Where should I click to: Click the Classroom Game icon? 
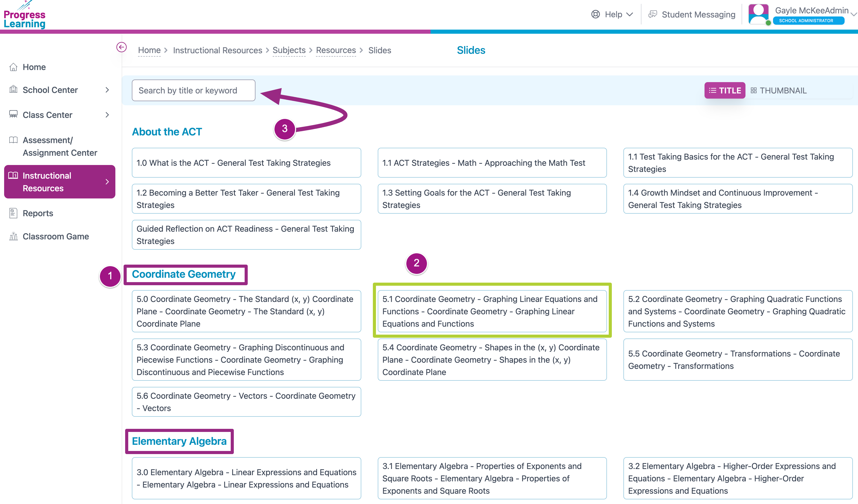tap(13, 236)
